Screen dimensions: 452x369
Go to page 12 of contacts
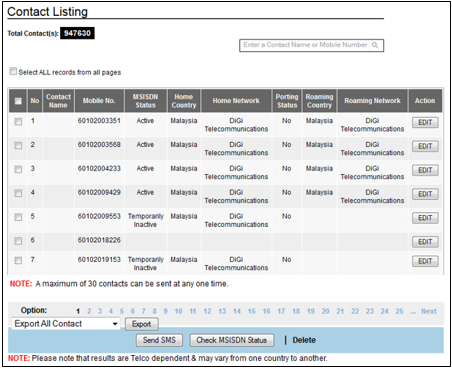point(207,311)
